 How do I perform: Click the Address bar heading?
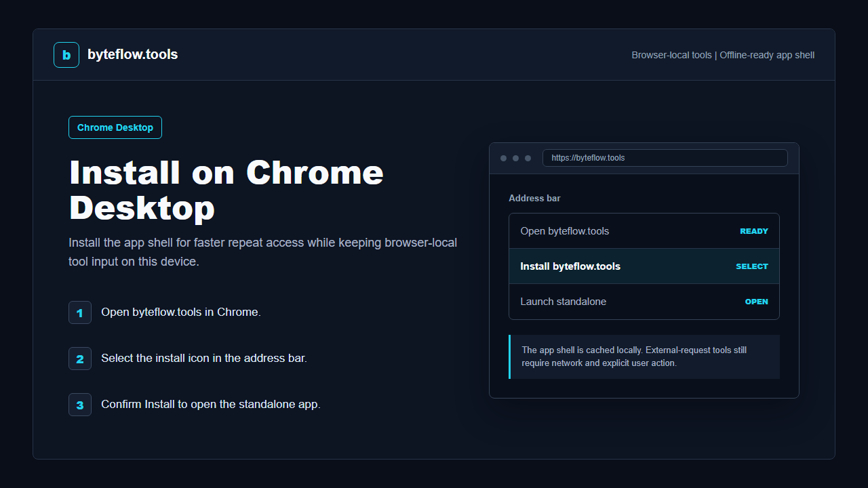tap(534, 199)
